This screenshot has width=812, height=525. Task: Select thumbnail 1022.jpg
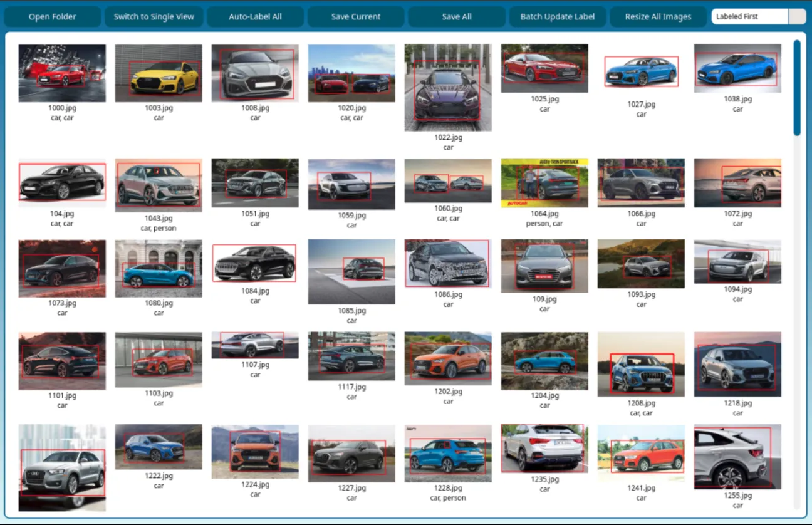point(448,87)
